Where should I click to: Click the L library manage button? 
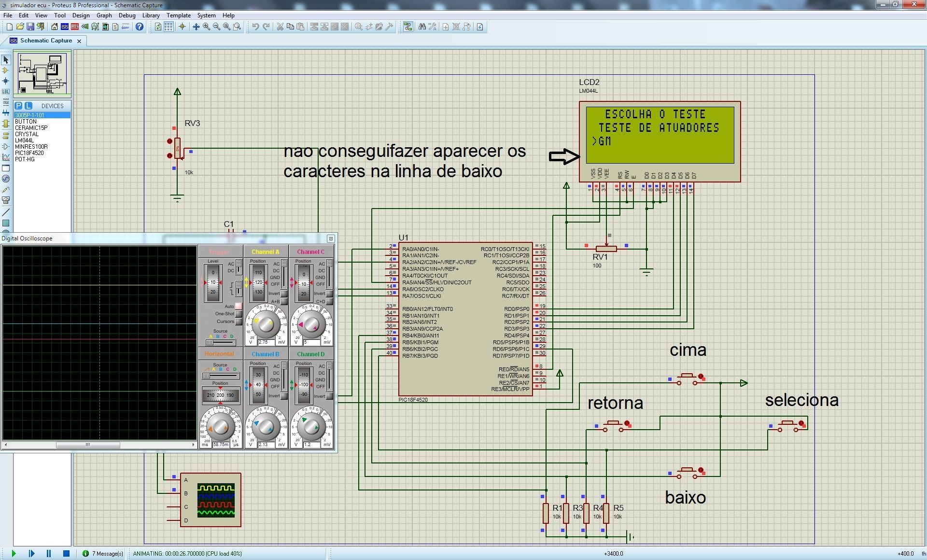[x=28, y=106]
